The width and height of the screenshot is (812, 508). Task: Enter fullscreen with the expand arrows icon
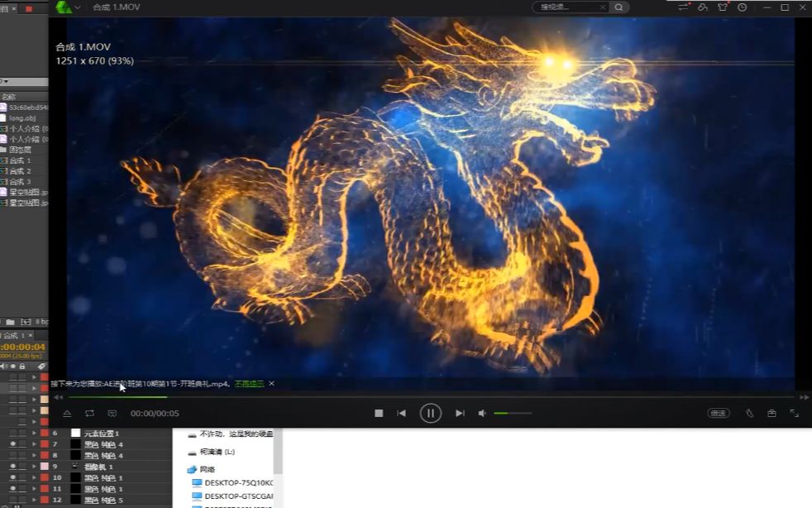795,413
